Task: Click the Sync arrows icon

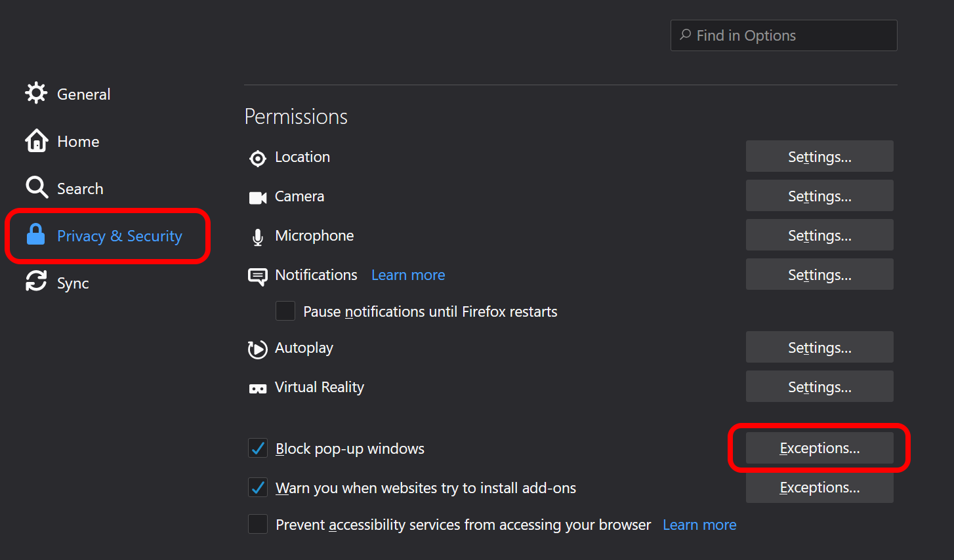Action: coord(36,281)
